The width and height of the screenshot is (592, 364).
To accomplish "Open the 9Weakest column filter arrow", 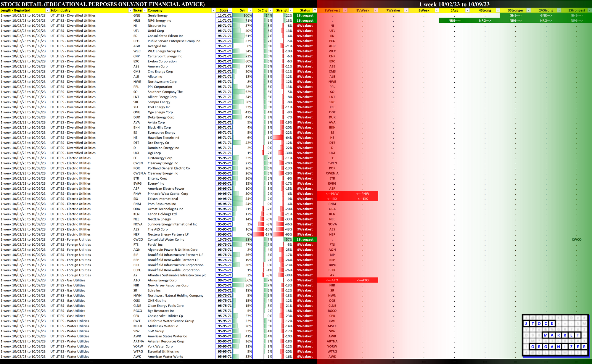I will (345, 10).
